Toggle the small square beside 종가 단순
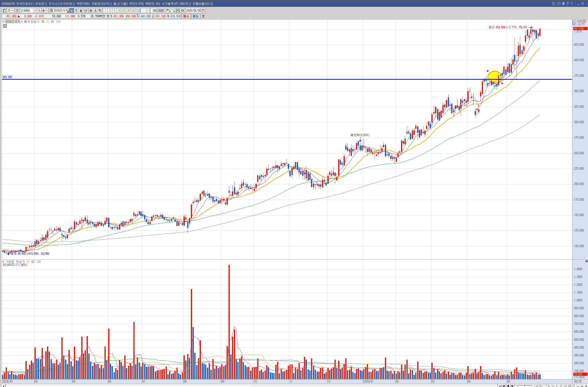Screen dimensions: 588x387 pyautogui.click(x=22, y=22)
